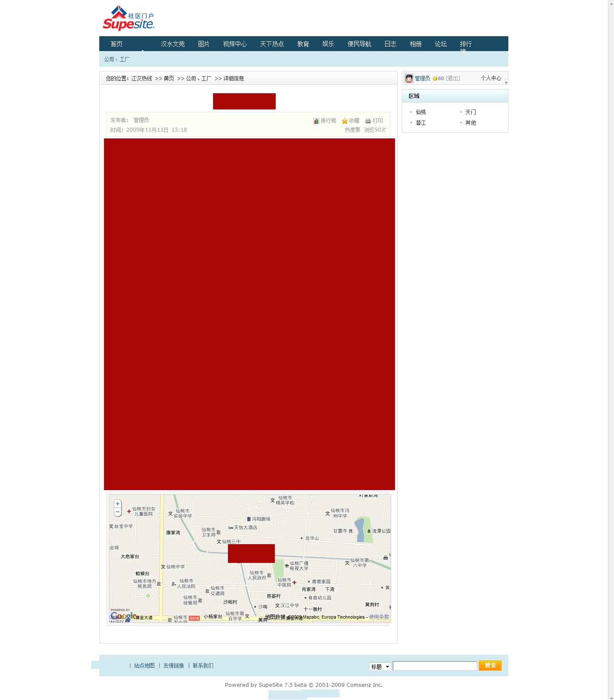Open the 首页 navigation item
The height and width of the screenshot is (700, 614).
coord(116,44)
